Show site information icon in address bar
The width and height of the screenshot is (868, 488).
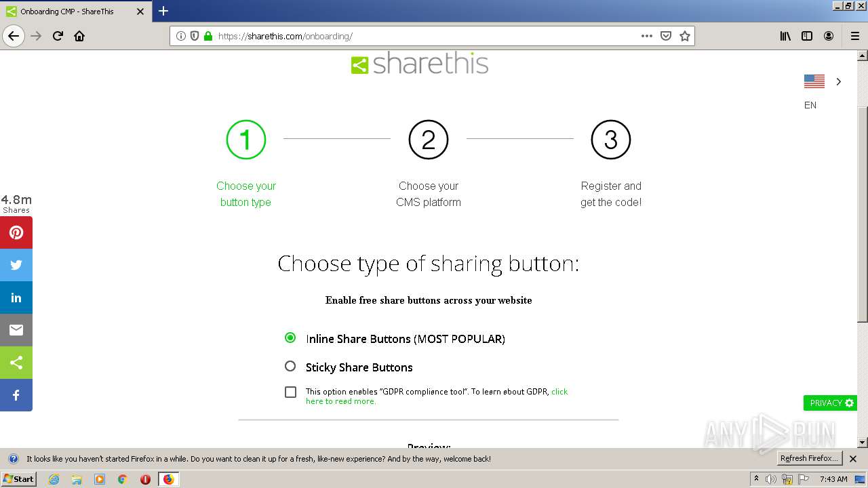tap(180, 36)
